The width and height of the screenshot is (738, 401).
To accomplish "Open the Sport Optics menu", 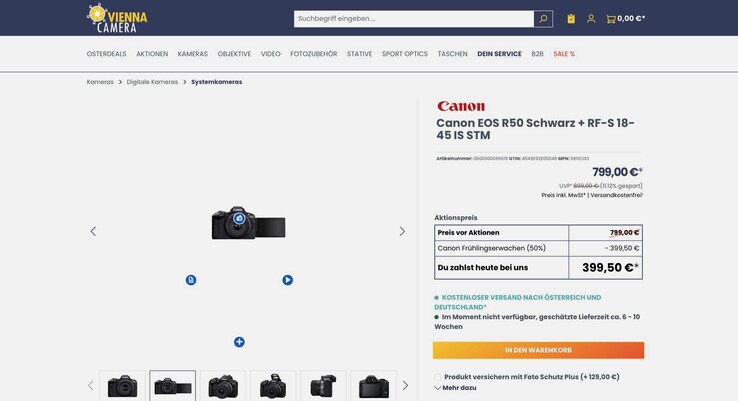I will tap(405, 54).
